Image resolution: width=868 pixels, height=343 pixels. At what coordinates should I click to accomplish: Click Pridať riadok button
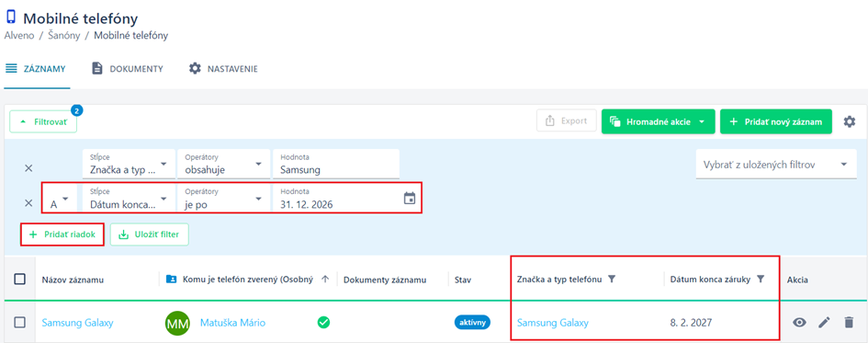pyautogui.click(x=62, y=234)
